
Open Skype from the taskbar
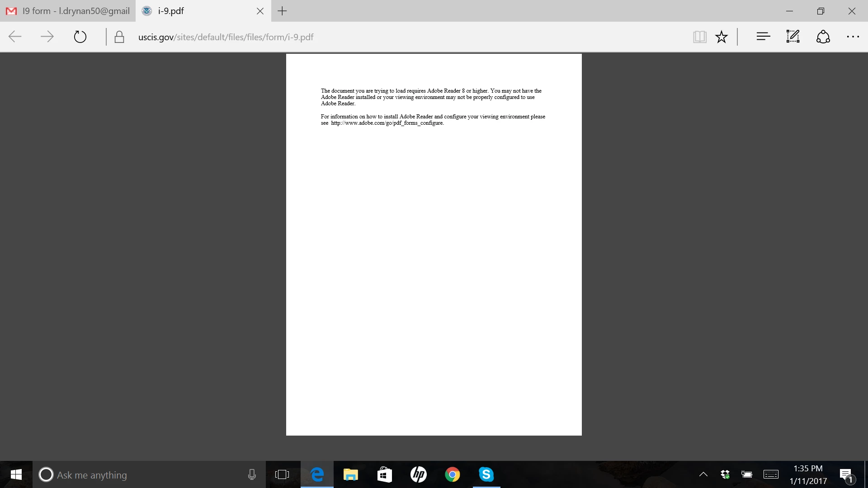click(x=486, y=474)
